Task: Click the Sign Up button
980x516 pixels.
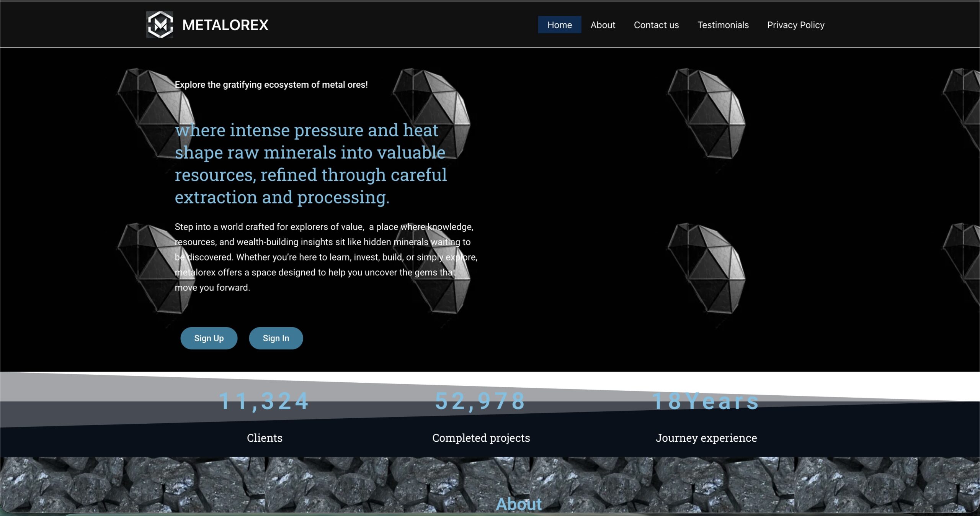Action: [209, 338]
